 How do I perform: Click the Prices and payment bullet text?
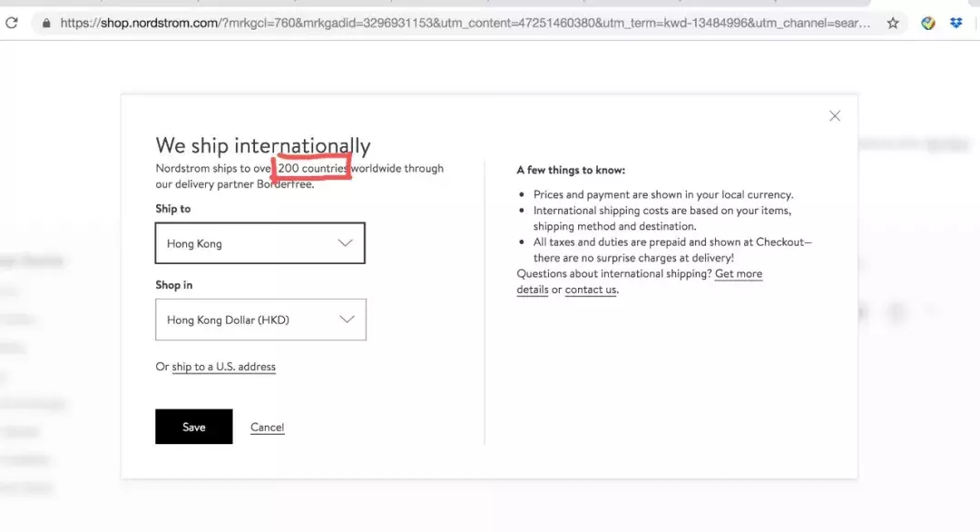(x=663, y=194)
